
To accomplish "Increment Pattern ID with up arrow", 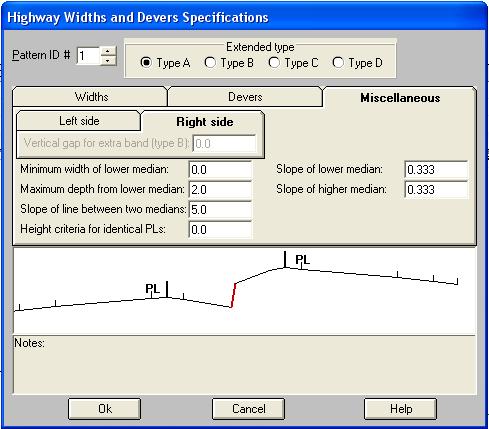I will (108, 51).
